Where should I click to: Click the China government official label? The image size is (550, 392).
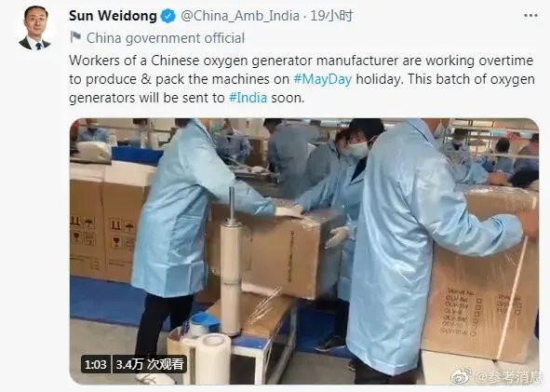166,38
